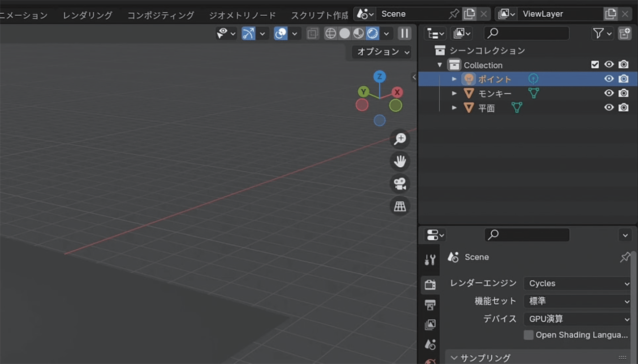
Task: Click the mesh data icon beside 平面
Action: pyautogui.click(x=517, y=107)
